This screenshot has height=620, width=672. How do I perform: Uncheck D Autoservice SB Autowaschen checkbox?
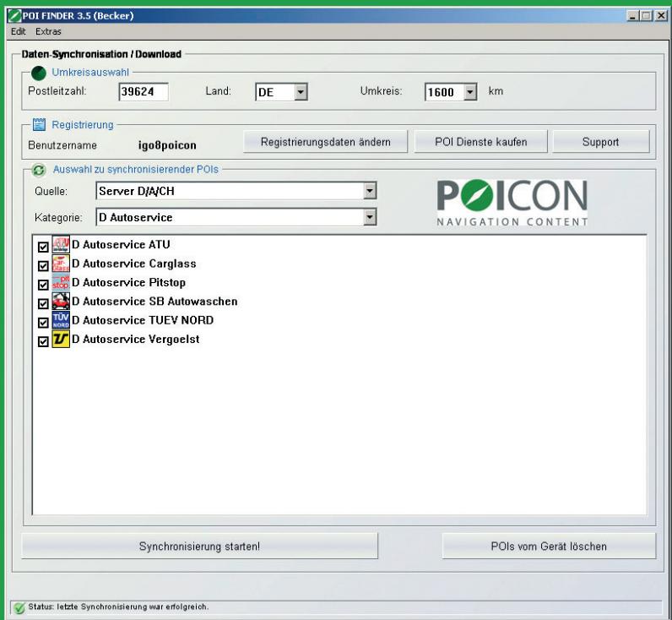click(x=43, y=303)
